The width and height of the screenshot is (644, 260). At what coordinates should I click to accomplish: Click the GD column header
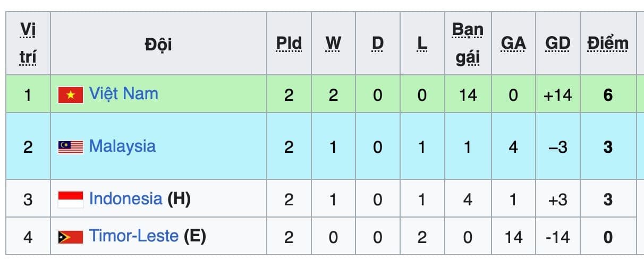(x=557, y=44)
